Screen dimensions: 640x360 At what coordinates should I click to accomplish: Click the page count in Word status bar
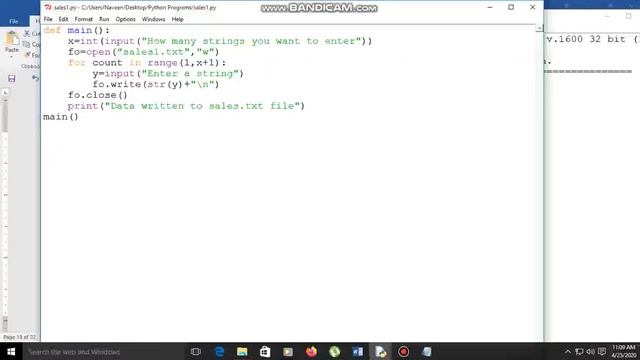(x=19, y=337)
